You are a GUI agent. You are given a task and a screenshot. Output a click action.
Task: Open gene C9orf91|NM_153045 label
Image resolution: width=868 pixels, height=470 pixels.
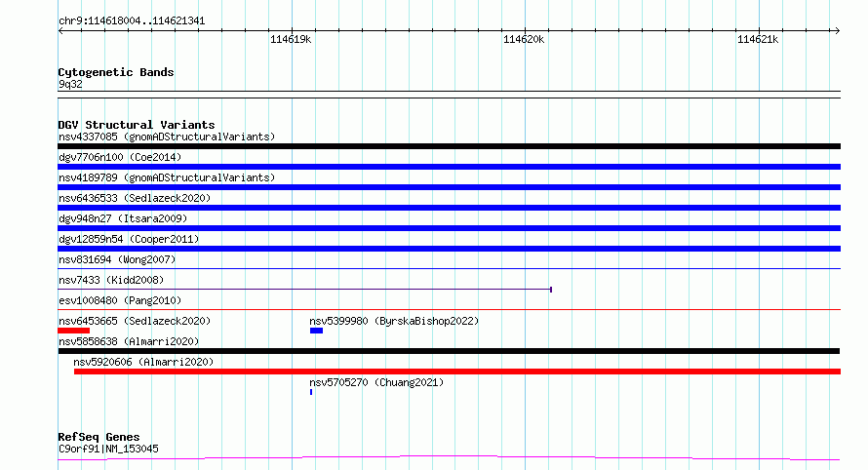click(x=108, y=449)
